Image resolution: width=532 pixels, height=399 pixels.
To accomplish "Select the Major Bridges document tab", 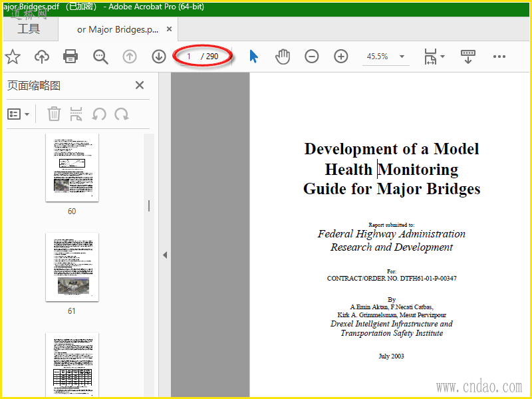I will (117, 29).
